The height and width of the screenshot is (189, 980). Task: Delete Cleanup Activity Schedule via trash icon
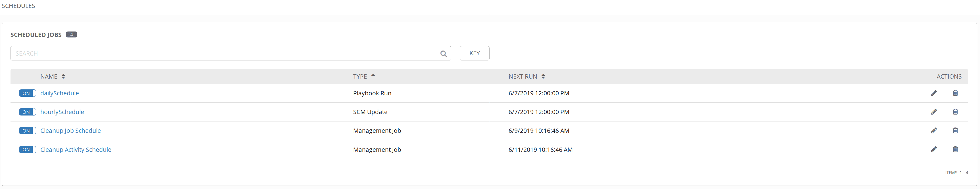point(955,150)
